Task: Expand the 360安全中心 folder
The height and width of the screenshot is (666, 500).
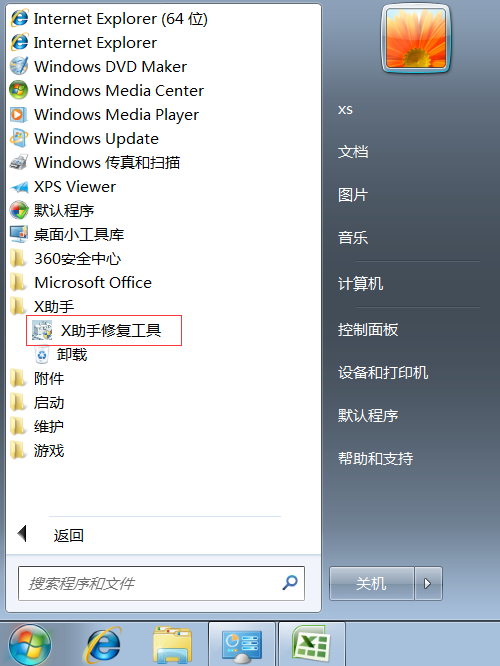Action: [x=65, y=259]
